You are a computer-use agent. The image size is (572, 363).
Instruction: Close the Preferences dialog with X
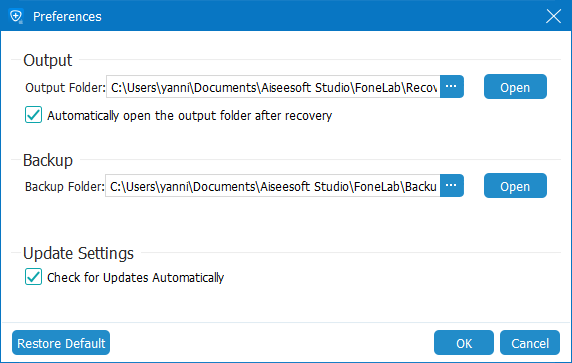click(553, 16)
